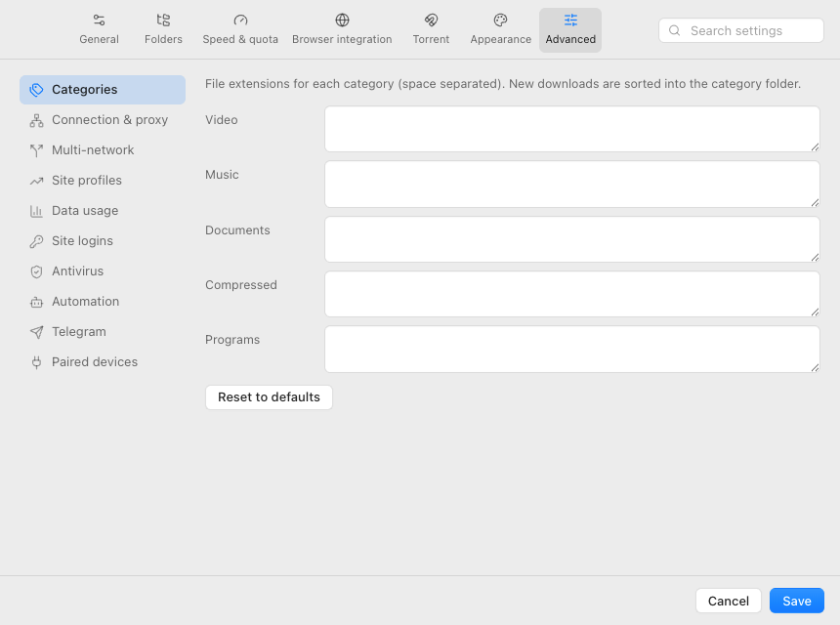
Task: Select the Advanced tab label
Action: pos(570,39)
